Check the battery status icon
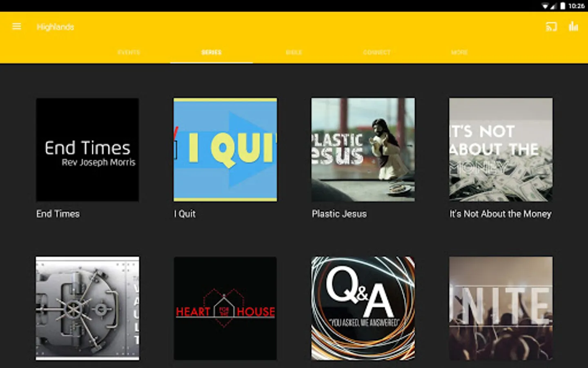 pos(563,6)
